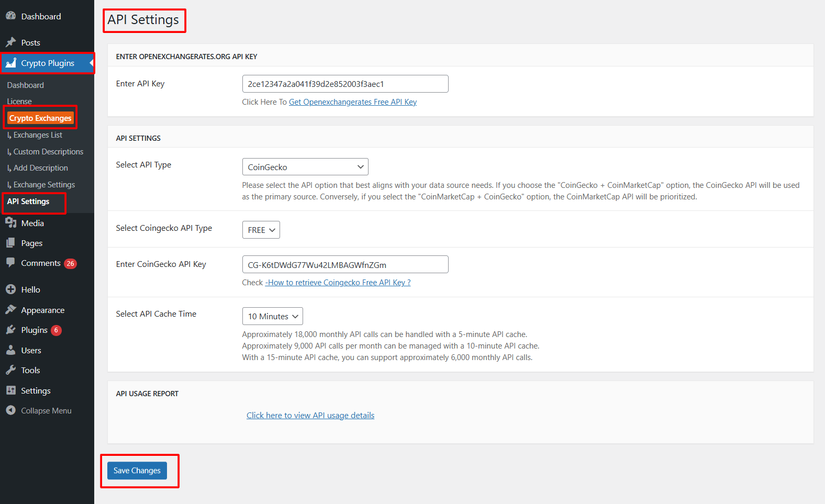Click the Plugins plug icon
825x504 pixels.
[10, 330]
